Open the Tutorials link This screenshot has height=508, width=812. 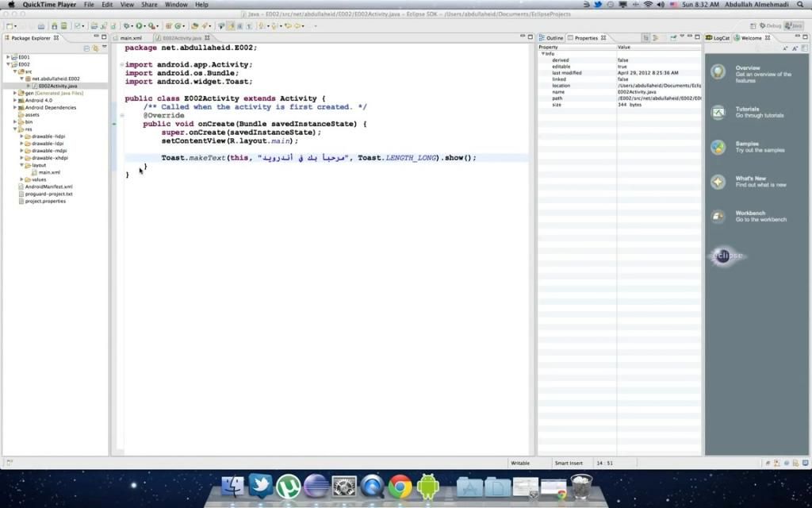click(x=747, y=109)
